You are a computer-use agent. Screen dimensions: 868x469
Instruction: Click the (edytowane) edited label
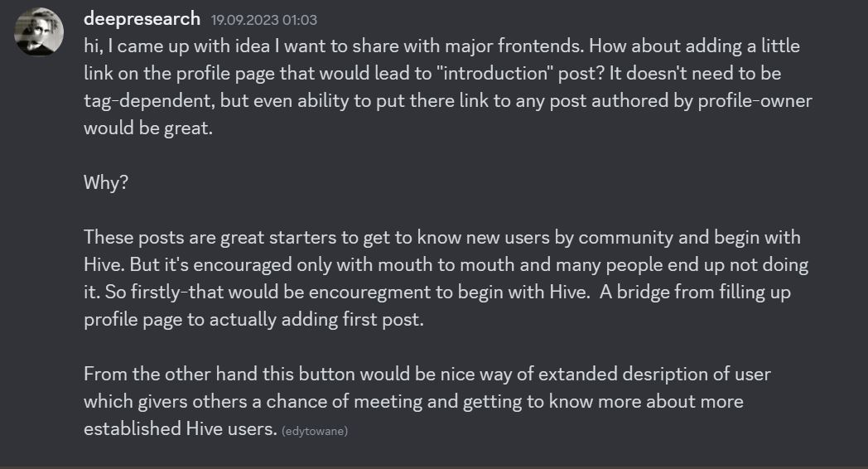tap(315, 431)
